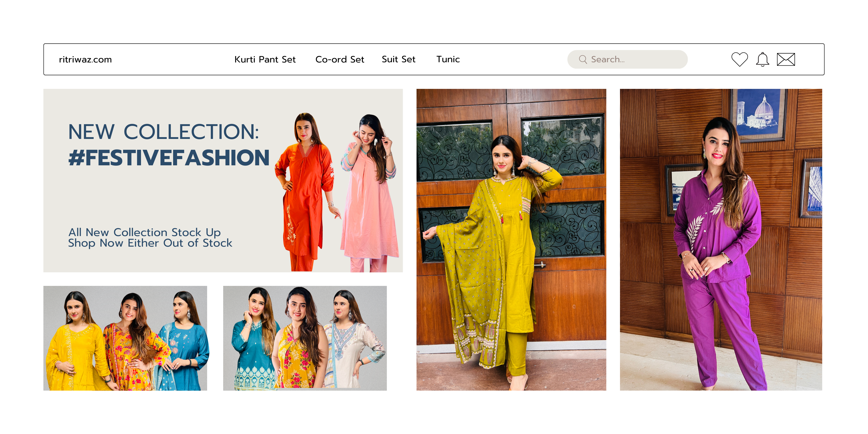
Task: Click the #FESTIVEFASHION headline
Action: point(169,158)
